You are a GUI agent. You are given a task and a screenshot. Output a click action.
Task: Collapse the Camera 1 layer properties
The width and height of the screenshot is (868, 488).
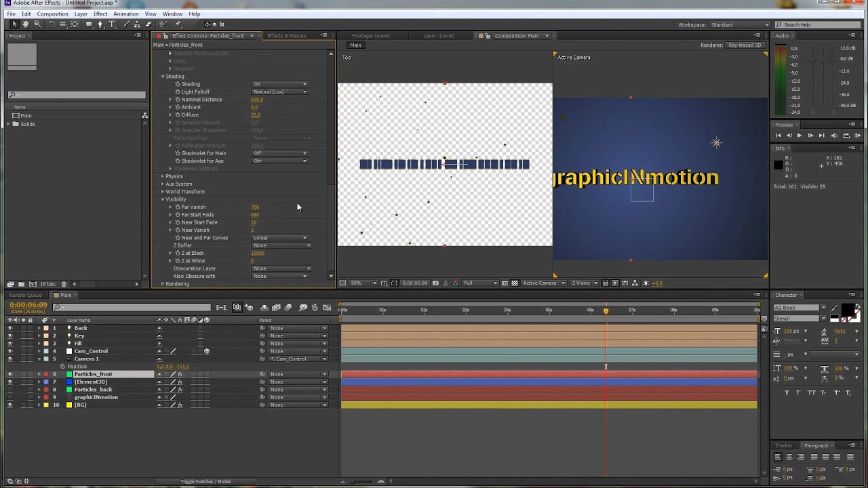(39, 359)
